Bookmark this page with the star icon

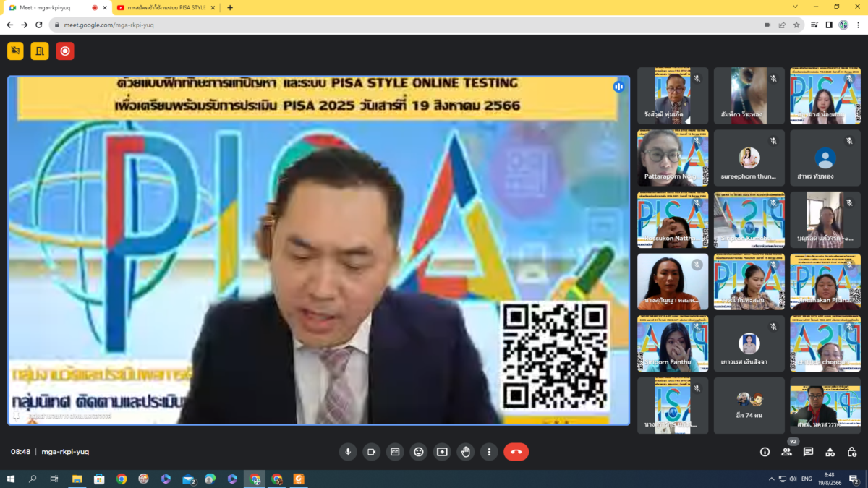[796, 25]
